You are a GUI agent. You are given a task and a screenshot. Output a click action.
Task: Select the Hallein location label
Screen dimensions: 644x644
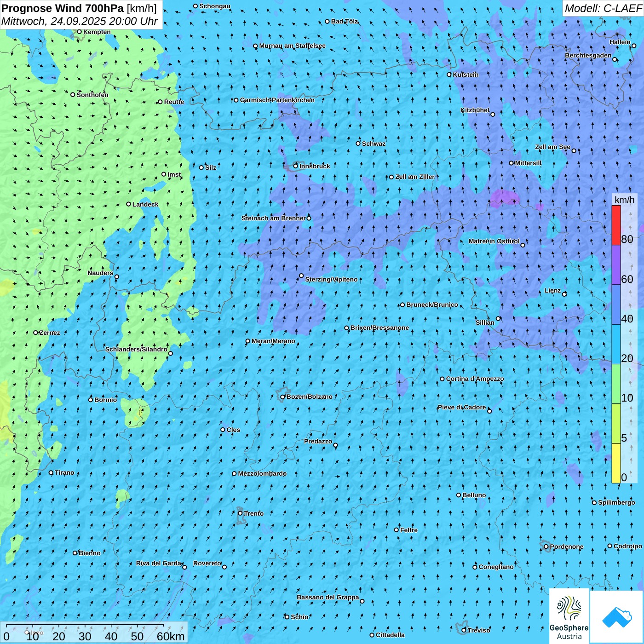tap(620, 42)
